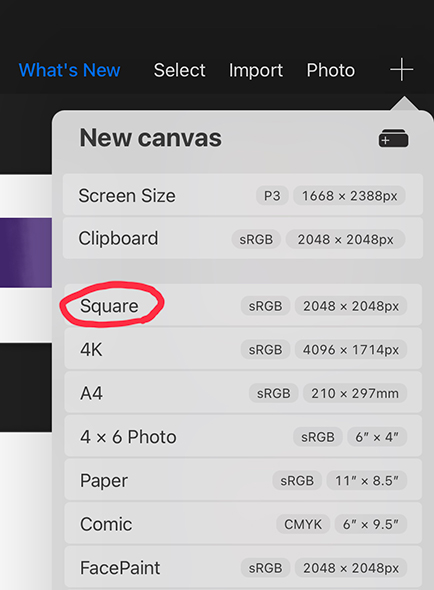This screenshot has height=590, width=434.
Task: Select the Paper canvas preset
Action: (243, 480)
